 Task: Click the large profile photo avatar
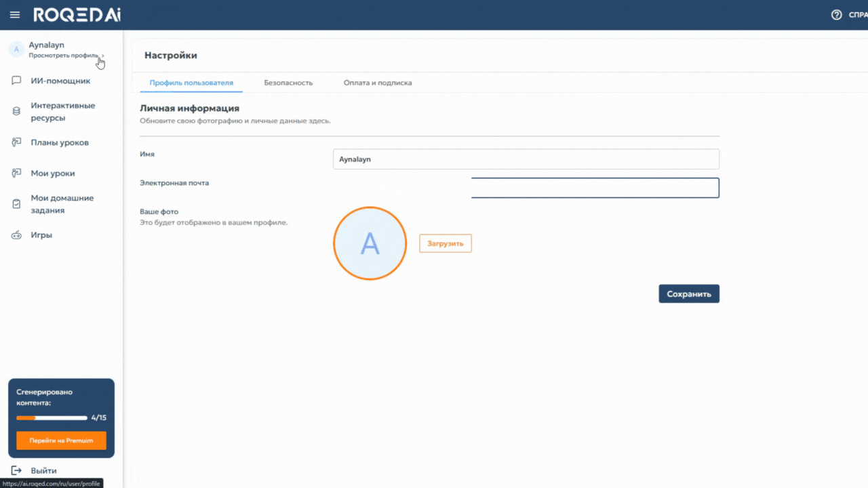click(x=370, y=243)
